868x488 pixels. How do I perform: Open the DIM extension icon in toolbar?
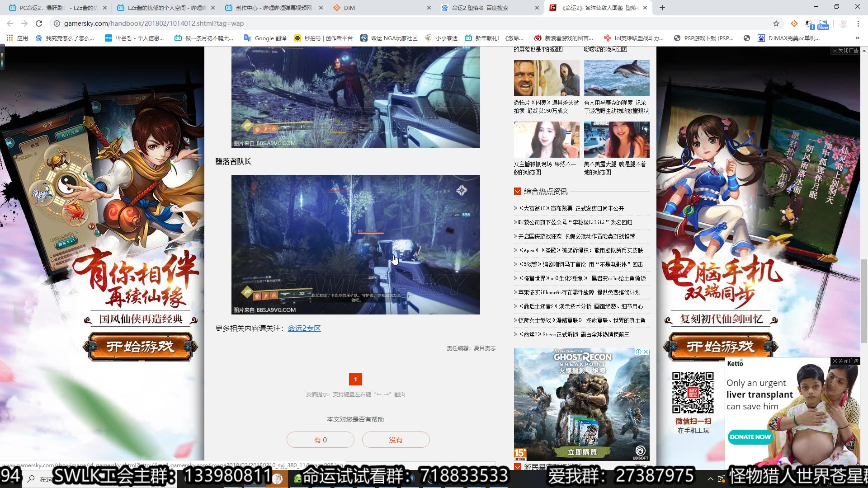(x=794, y=23)
